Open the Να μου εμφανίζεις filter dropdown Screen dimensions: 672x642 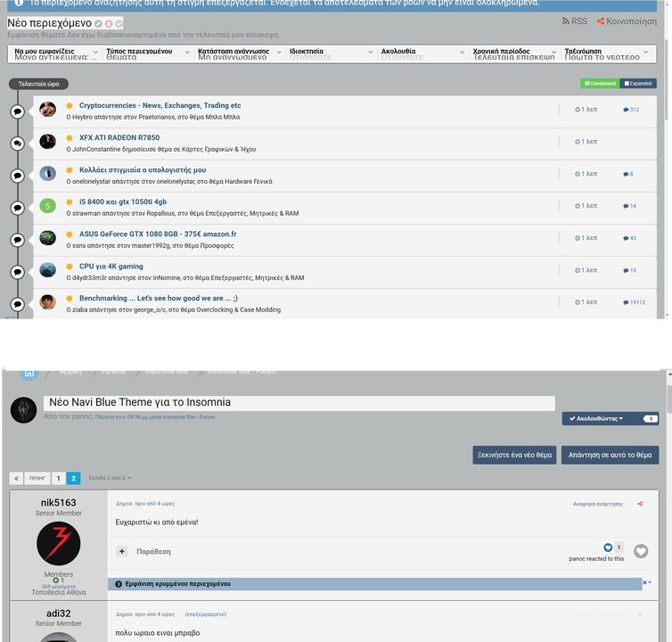pyautogui.click(x=56, y=53)
